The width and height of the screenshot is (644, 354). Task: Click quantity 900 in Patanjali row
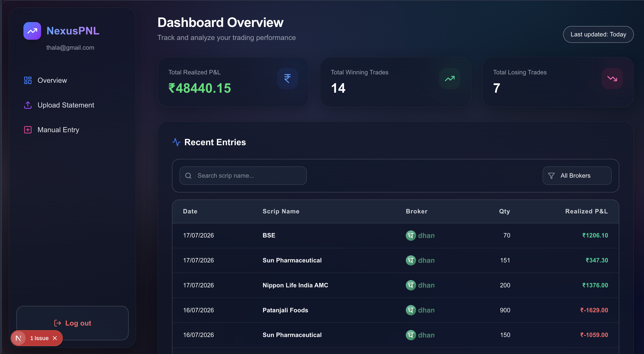click(x=505, y=310)
